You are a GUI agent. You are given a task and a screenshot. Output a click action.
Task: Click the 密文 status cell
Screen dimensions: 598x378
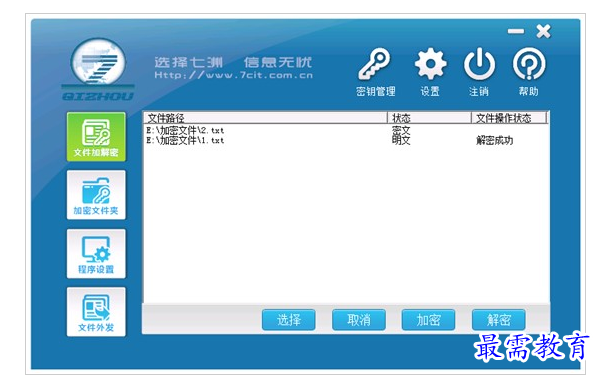point(401,130)
